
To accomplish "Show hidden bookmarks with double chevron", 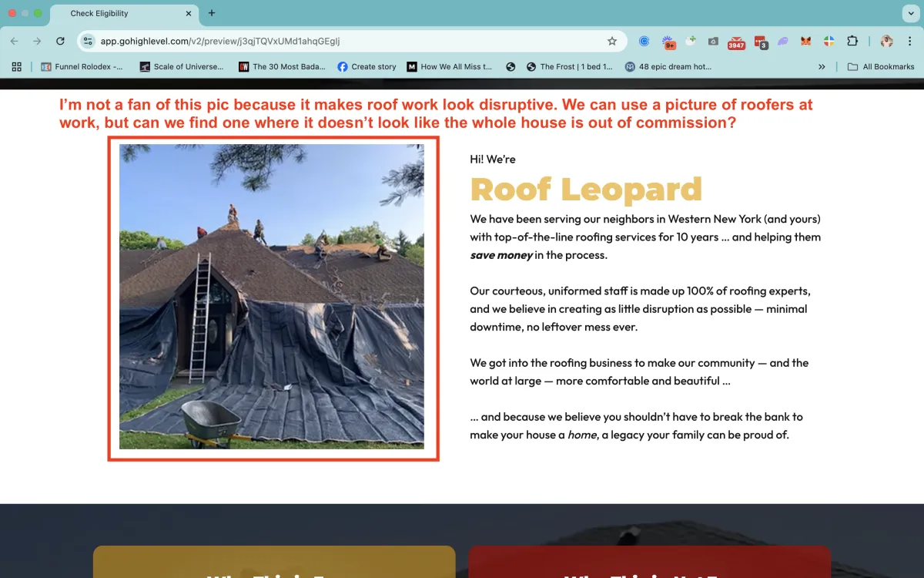I will click(x=822, y=67).
